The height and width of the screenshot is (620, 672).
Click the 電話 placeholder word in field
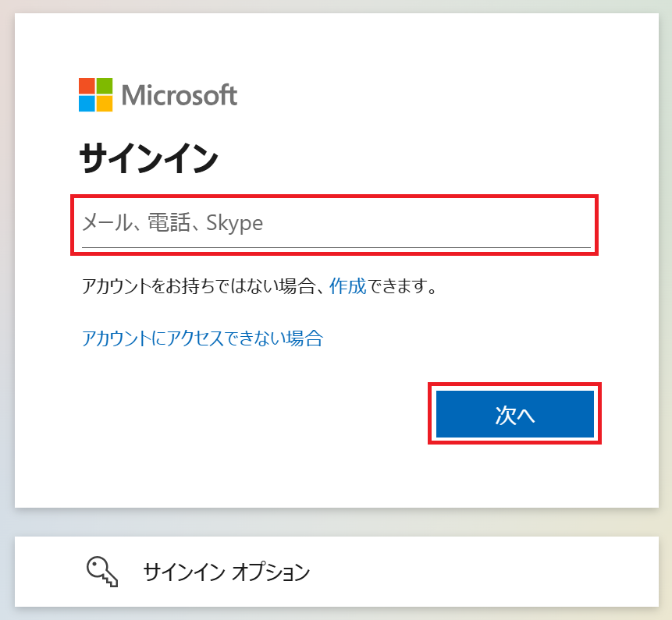[x=169, y=222]
